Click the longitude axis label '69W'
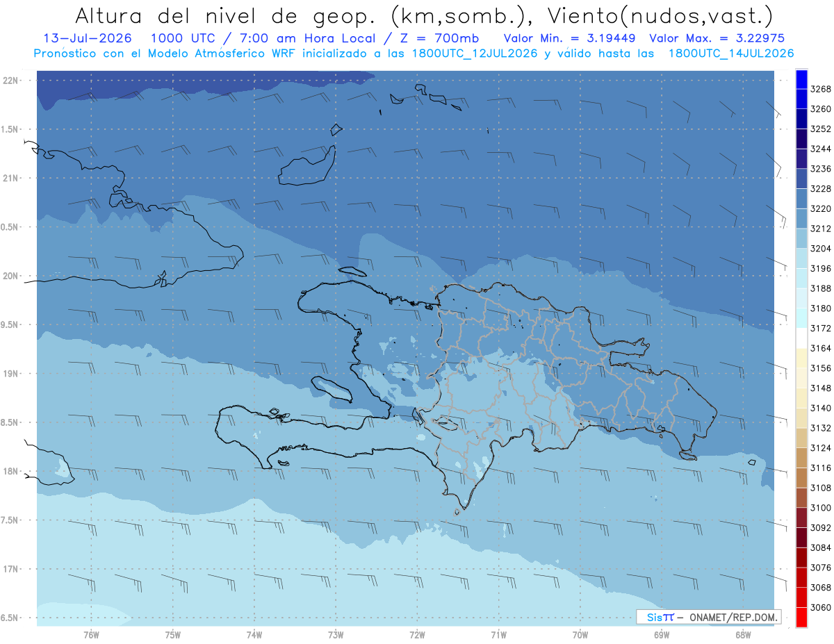This screenshot has width=834, height=644. coord(661,635)
